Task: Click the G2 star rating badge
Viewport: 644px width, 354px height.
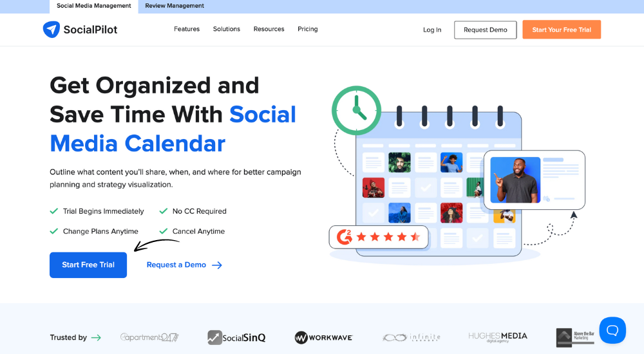Action: pos(379,237)
